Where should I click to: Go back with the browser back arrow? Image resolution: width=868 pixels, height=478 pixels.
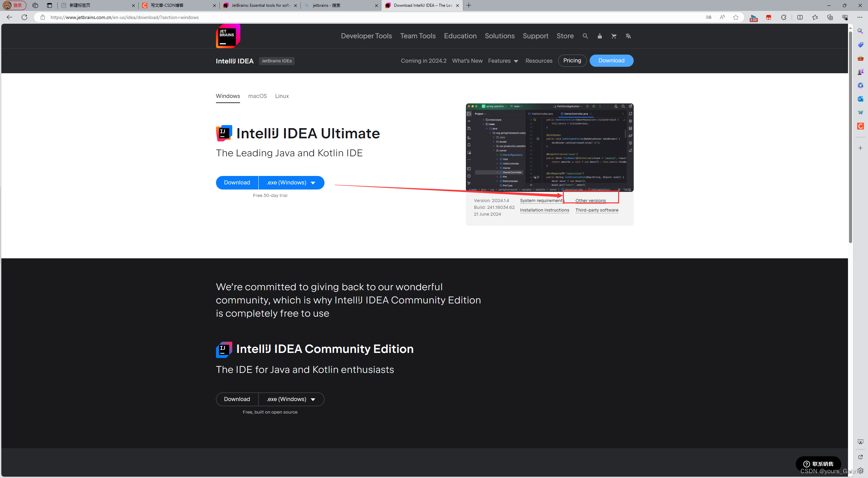coord(9,17)
